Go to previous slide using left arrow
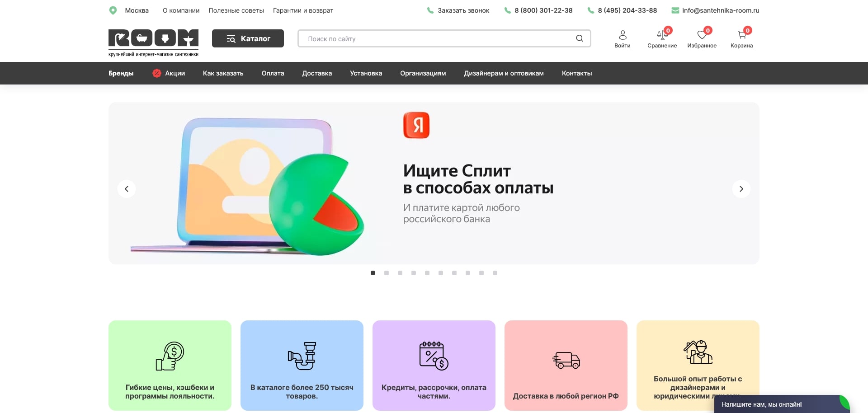 (127, 188)
